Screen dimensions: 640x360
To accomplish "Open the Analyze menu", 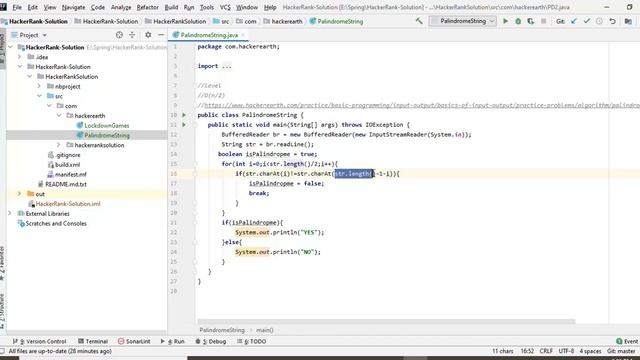I will tap(121, 7).
